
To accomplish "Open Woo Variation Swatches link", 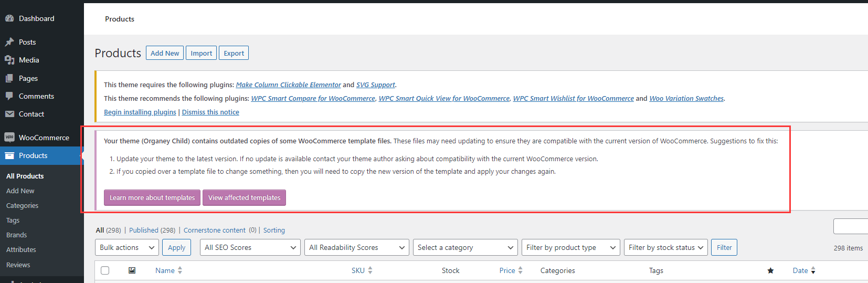I will [x=686, y=98].
